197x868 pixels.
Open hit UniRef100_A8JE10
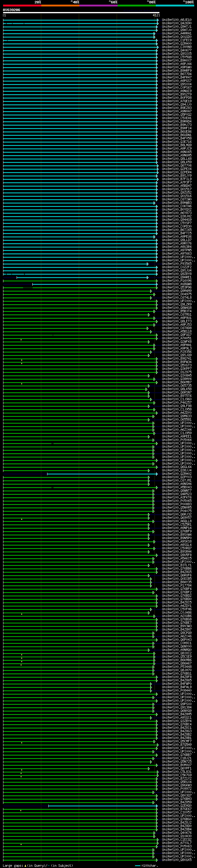(x=177, y=20)
